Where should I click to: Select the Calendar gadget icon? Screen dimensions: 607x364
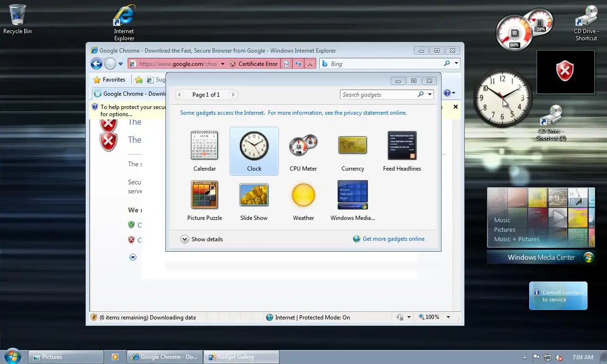204,146
